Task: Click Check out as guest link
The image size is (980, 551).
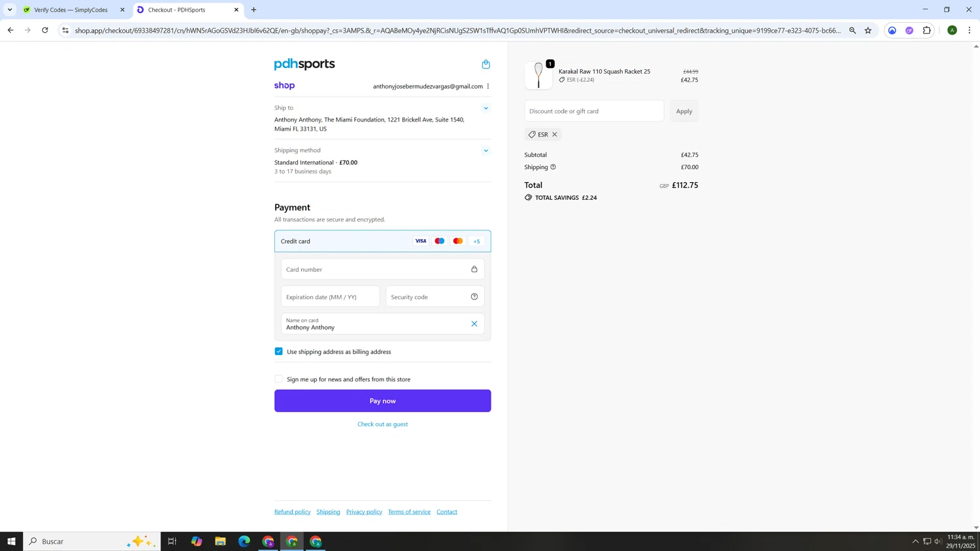Action: coord(383,424)
